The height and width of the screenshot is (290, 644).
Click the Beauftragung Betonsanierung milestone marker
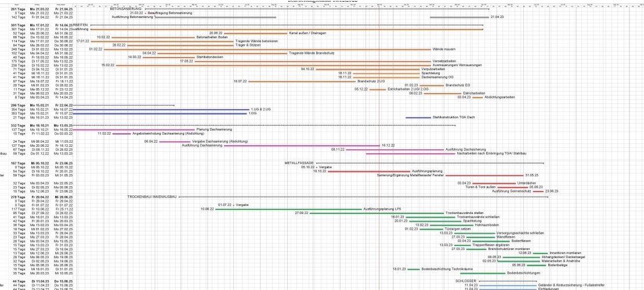146,13
